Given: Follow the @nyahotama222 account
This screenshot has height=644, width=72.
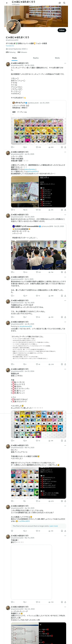Looking at the screenshot, I should pos(62,30).
